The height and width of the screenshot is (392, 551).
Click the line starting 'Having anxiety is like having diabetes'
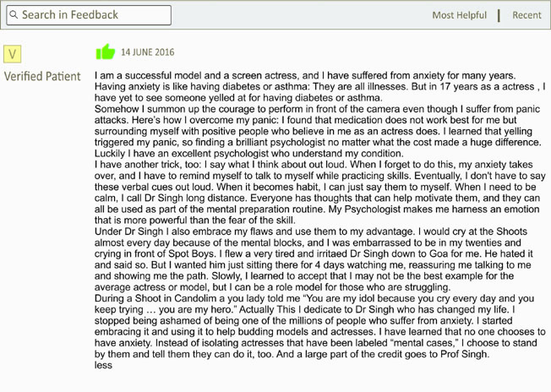tap(319, 86)
